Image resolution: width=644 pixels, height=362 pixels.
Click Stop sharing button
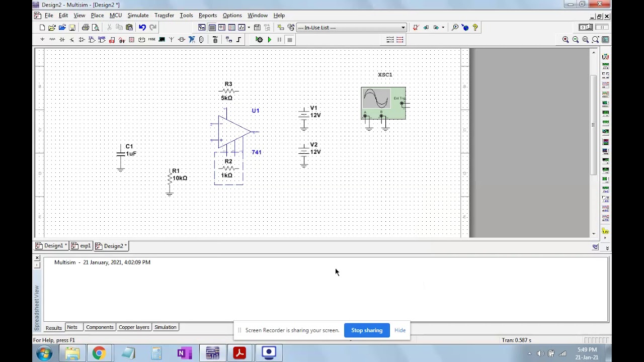[x=367, y=330]
